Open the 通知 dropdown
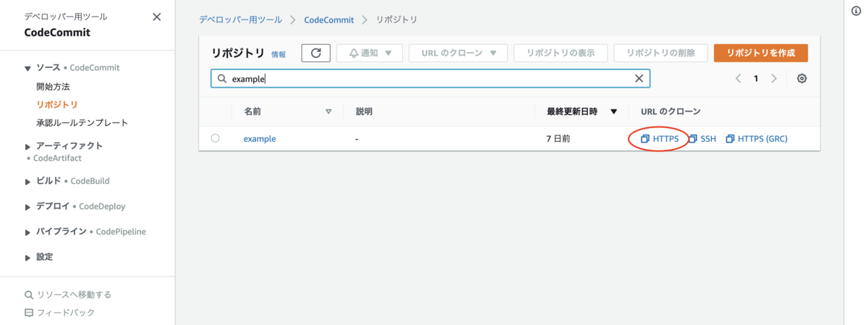This screenshot has height=325, width=868. pos(370,53)
